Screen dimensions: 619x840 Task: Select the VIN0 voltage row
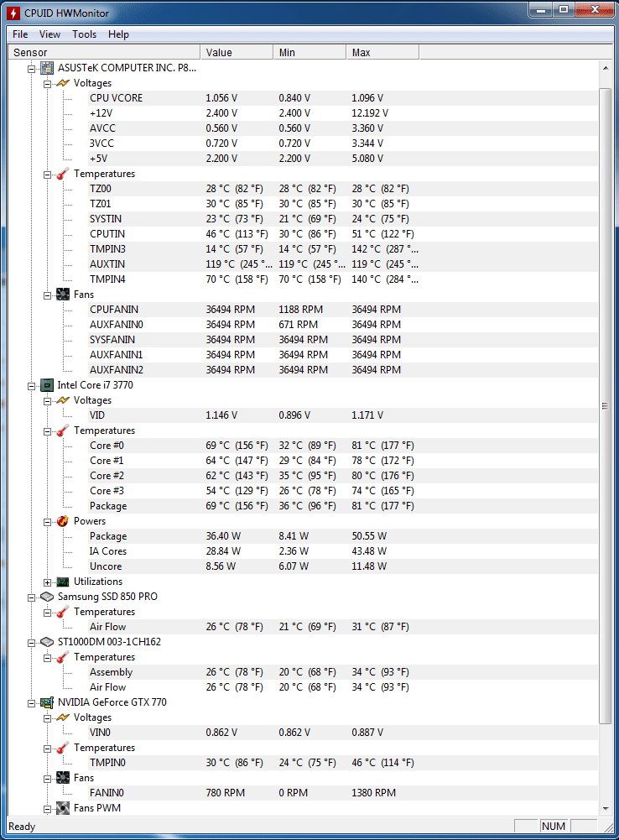[343, 733]
